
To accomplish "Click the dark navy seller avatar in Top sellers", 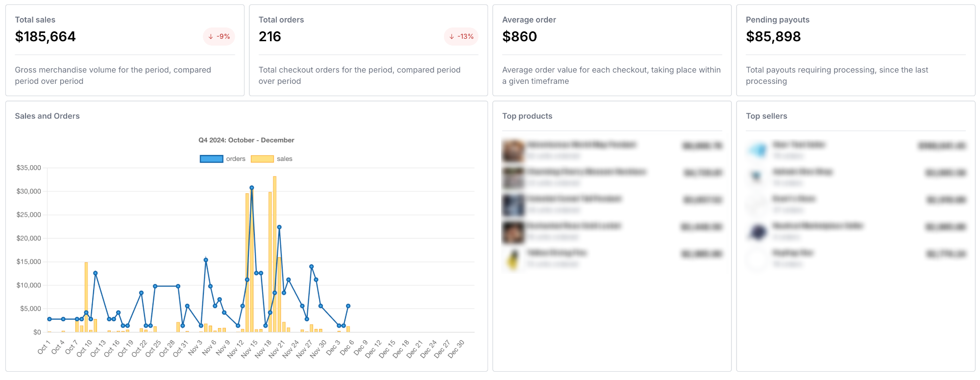I will pos(758,231).
